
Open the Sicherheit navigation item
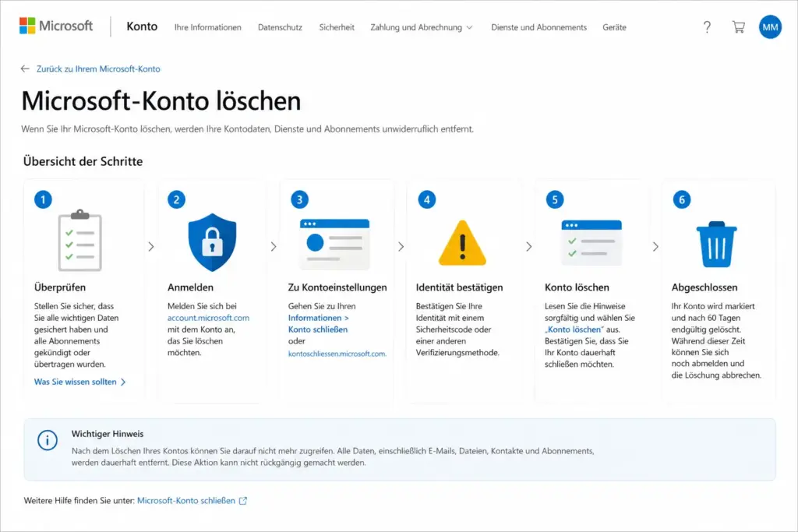[x=337, y=27]
